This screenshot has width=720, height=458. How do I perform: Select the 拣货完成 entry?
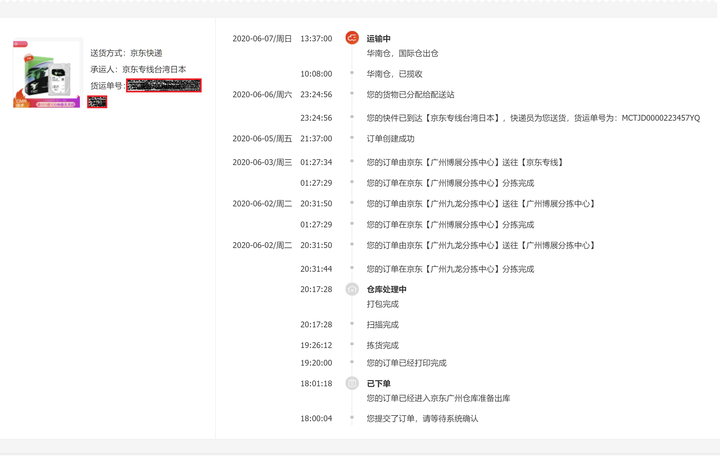click(x=382, y=345)
